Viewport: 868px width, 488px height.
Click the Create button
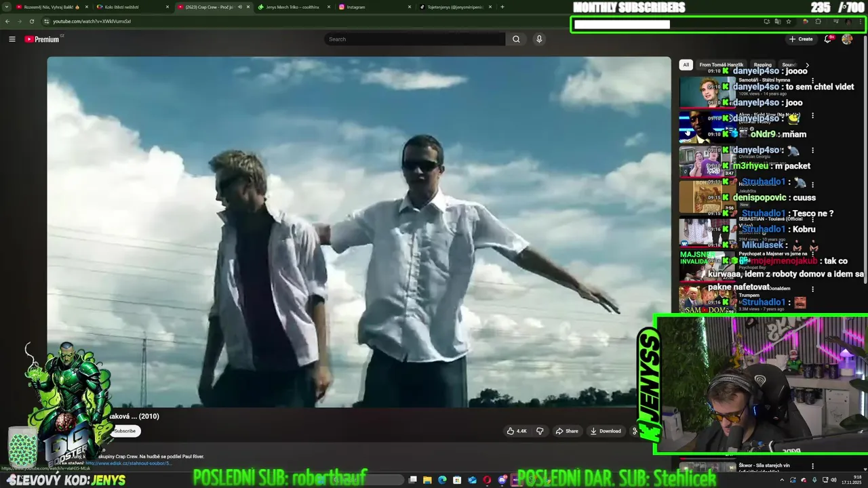801,39
